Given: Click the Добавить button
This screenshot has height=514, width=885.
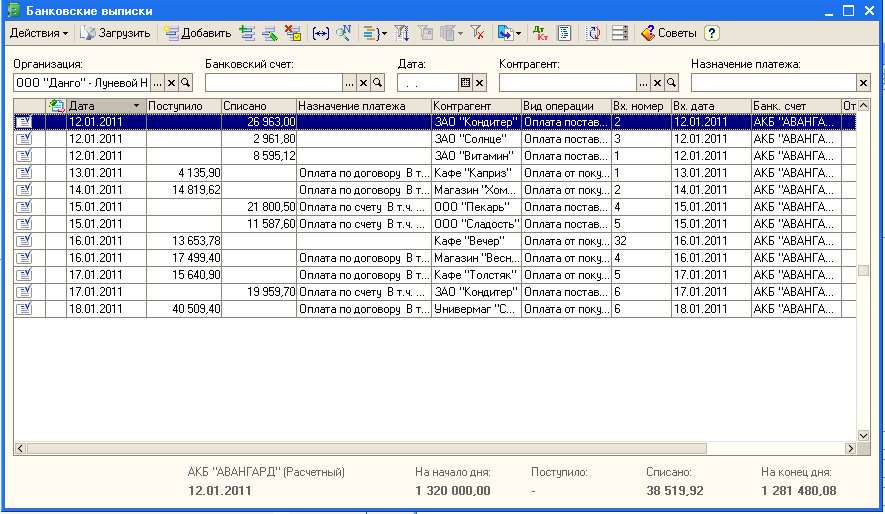Looking at the screenshot, I should tap(197, 33).
